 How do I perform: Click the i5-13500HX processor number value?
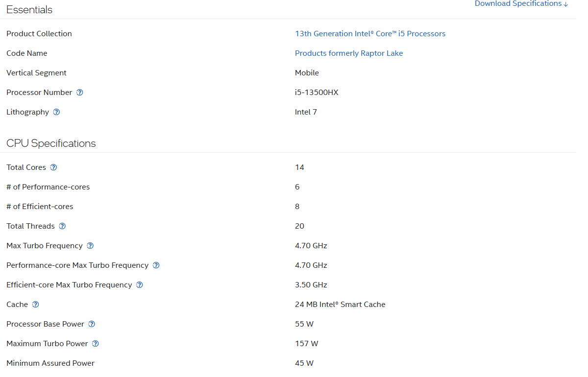(316, 93)
